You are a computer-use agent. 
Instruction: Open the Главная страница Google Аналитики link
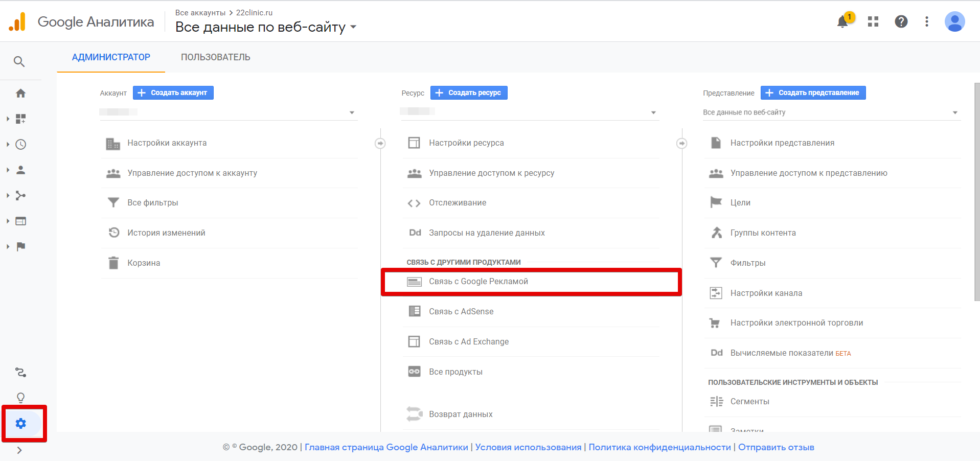386,447
